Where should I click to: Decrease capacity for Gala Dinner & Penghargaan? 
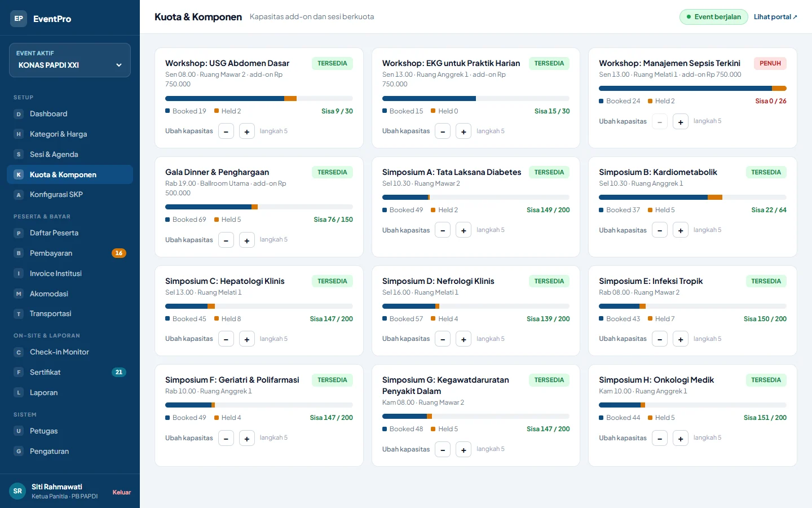226,240
